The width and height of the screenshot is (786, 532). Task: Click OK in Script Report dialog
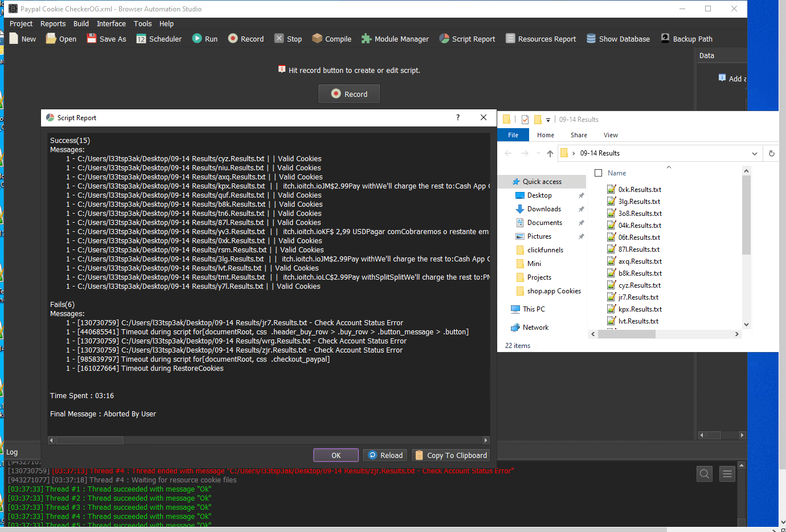coord(336,455)
